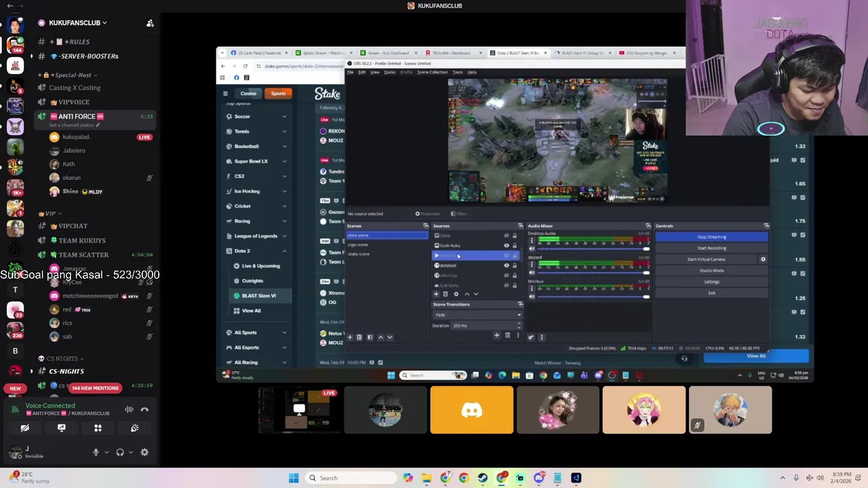Open the Windows Start menu
The image size is (868, 488).
pos(294,478)
